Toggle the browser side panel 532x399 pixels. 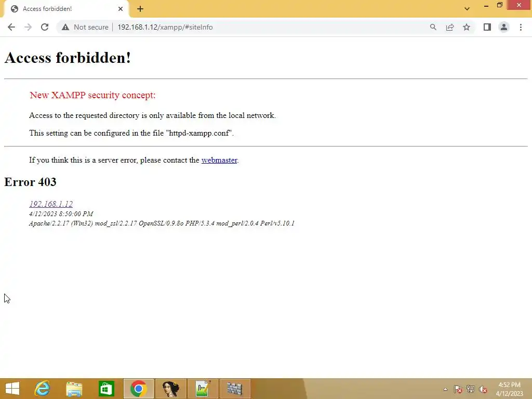(487, 27)
